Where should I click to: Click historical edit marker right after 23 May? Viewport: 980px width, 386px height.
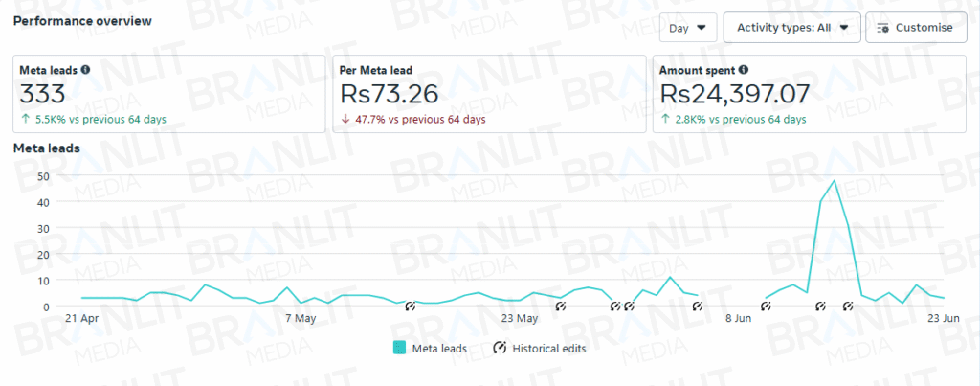click(561, 307)
